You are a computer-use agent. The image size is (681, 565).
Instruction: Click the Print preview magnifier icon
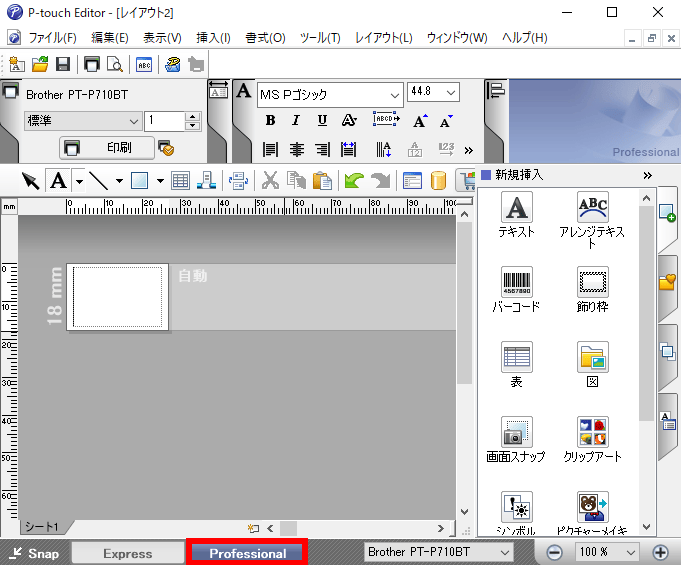[x=115, y=65]
